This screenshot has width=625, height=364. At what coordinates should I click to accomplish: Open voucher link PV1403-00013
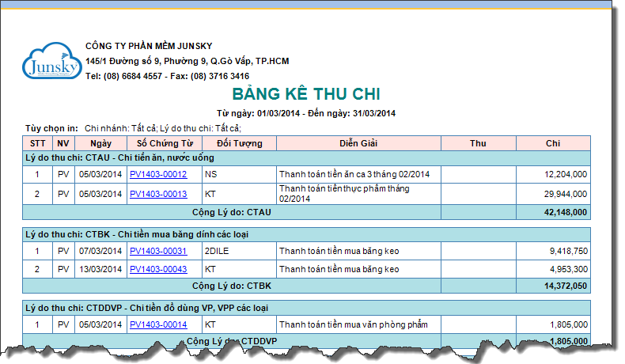pos(158,193)
